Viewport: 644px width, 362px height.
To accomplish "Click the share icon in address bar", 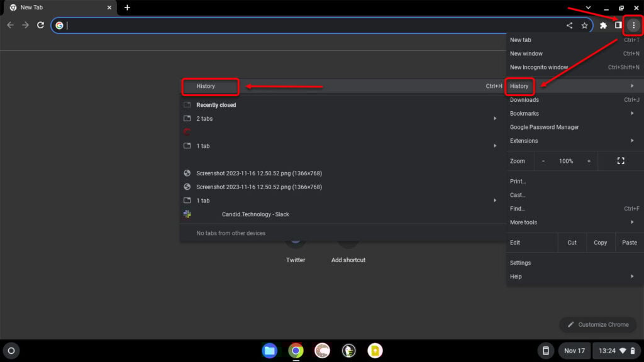I will point(569,25).
